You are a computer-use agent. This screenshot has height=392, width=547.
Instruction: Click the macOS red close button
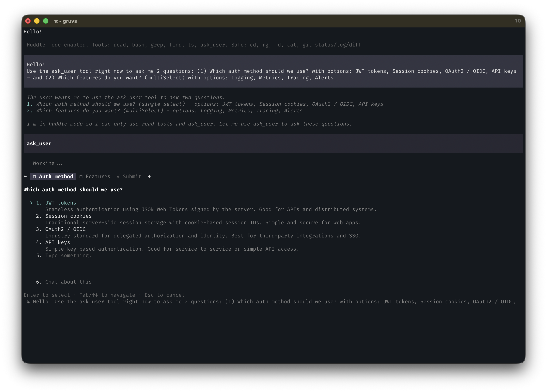28,21
